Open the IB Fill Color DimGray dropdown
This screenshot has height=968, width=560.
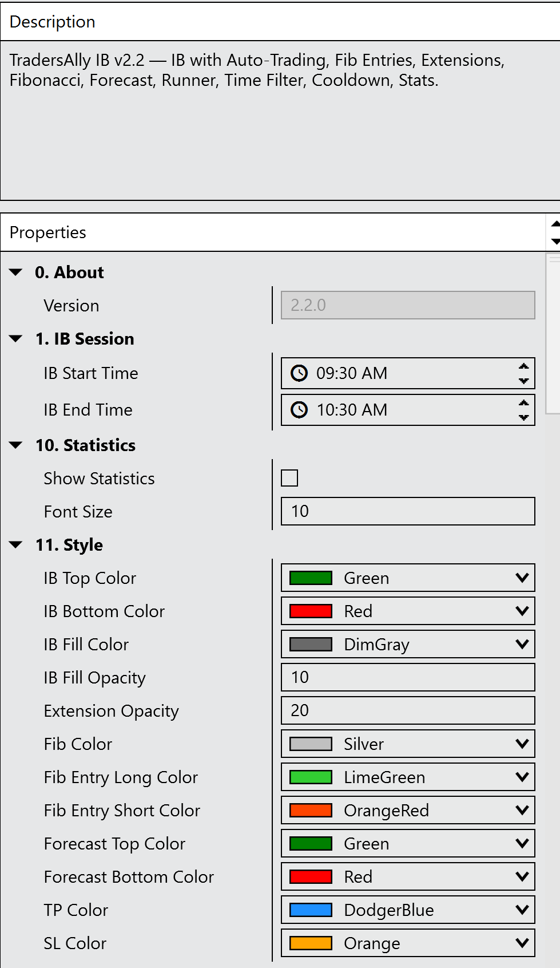(522, 645)
